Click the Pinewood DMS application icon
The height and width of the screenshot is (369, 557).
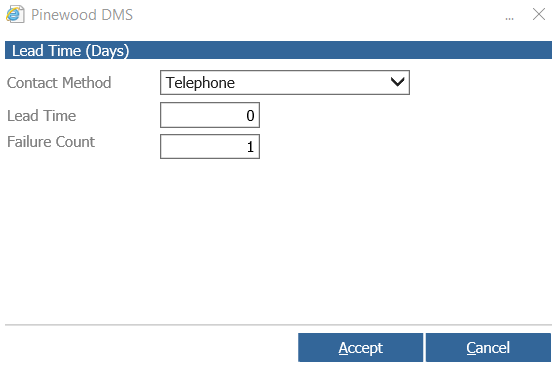click(15, 15)
